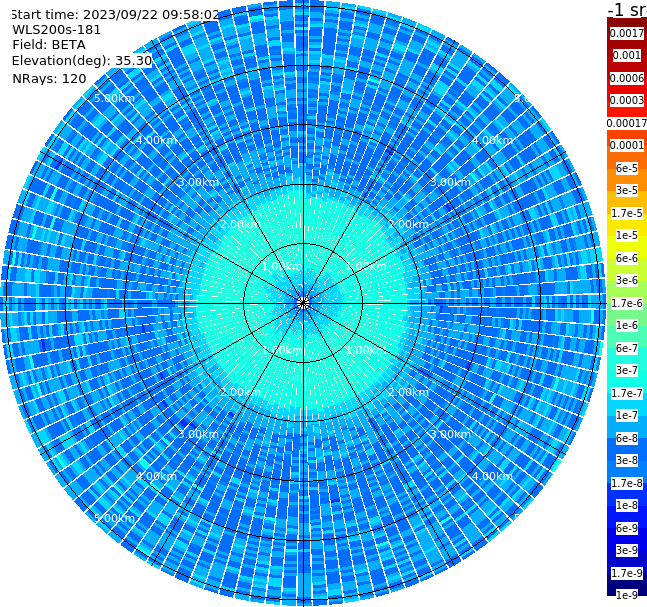Click the lidar origin where radial lines converge
This screenshot has width=647, height=607.
pos(303,303)
